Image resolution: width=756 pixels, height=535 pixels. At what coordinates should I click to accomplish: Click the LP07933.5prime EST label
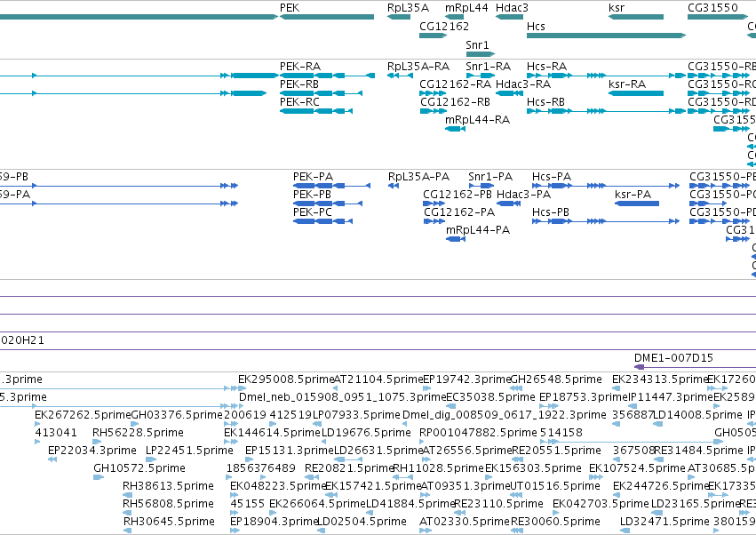pyautogui.click(x=356, y=415)
